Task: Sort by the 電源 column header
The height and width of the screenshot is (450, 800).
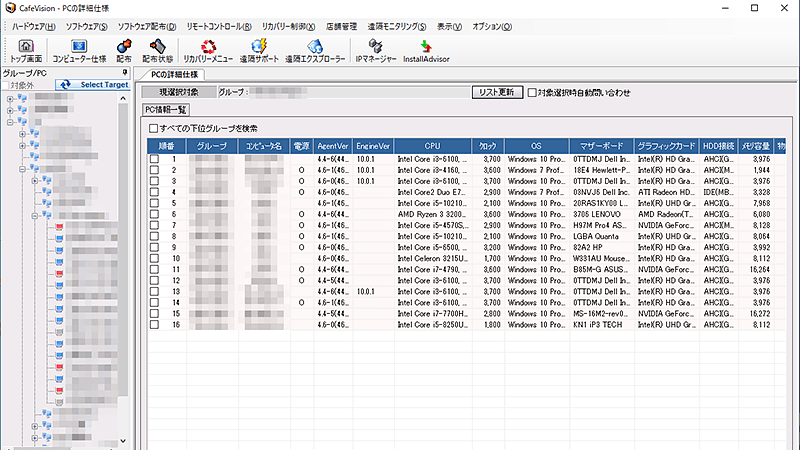Action: point(302,146)
